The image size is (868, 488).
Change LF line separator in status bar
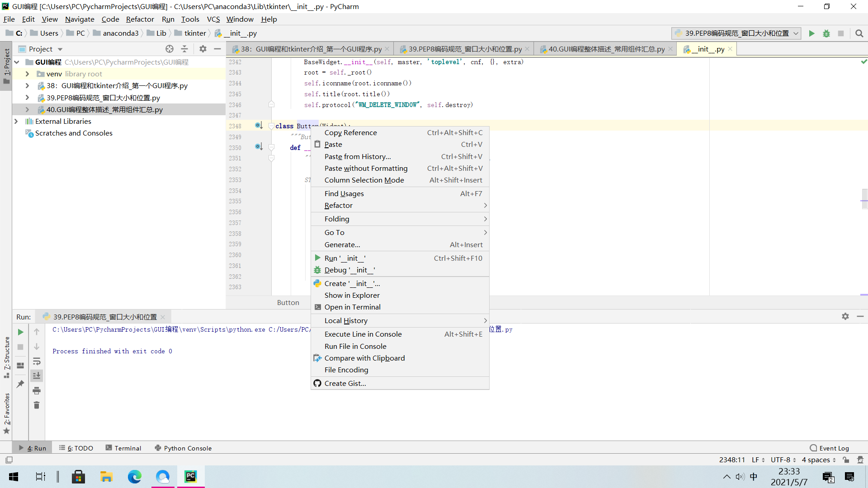[x=758, y=460]
